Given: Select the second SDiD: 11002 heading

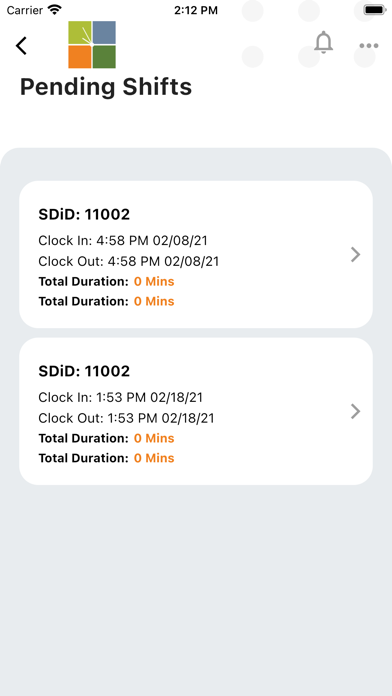Looking at the screenshot, I should tap(84, 371).
